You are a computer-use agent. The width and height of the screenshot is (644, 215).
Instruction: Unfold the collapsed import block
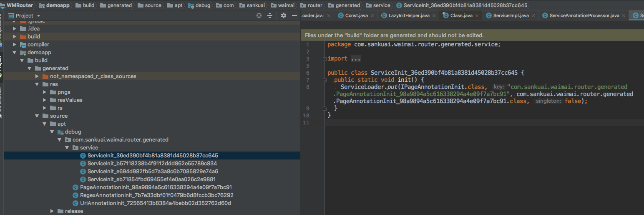tap(324, 59)
